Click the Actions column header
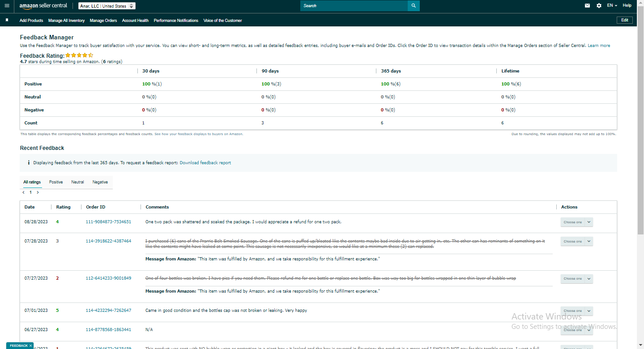644x349 pixels. pyautogui.click(x=569, y=207)
